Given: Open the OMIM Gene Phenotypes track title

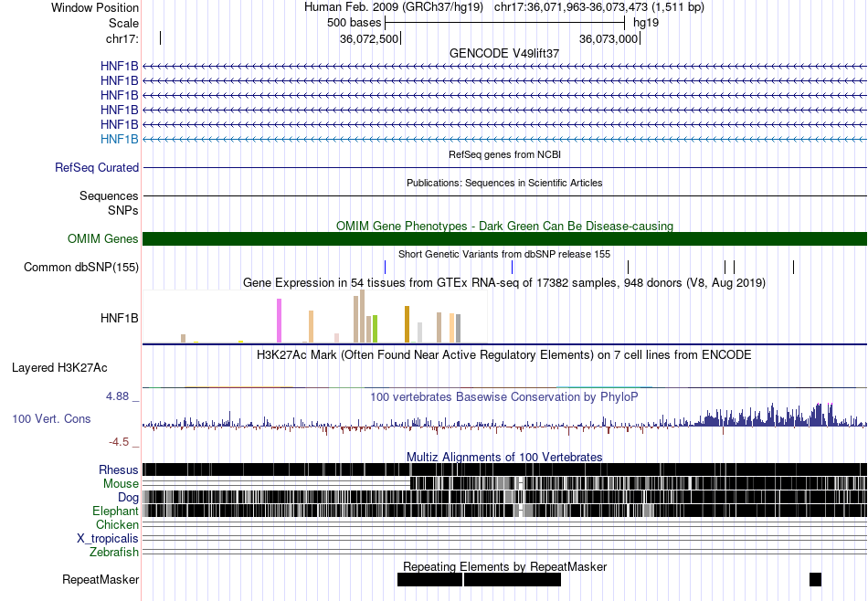Looking at the screenshot, I should (x=504, y=226).
